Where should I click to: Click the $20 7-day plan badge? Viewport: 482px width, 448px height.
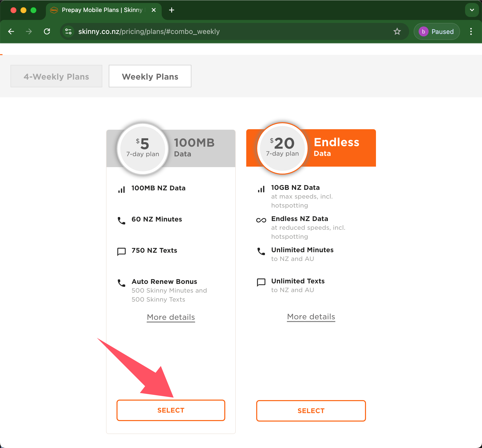(282, 148)
